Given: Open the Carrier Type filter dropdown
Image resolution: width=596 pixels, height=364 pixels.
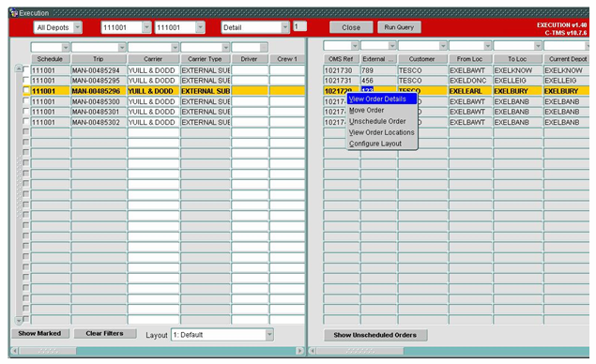Looking at the screenshot, I should click(226, 48).
